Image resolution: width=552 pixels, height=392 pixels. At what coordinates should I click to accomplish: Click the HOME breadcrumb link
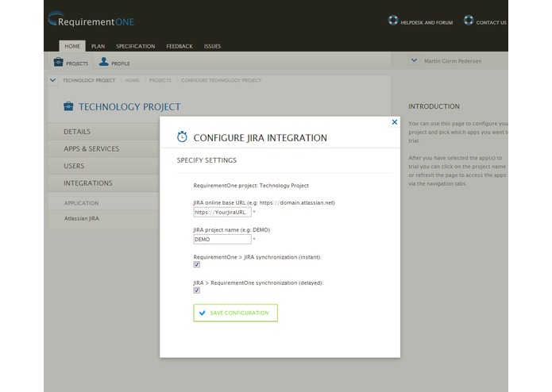point(133,80)
